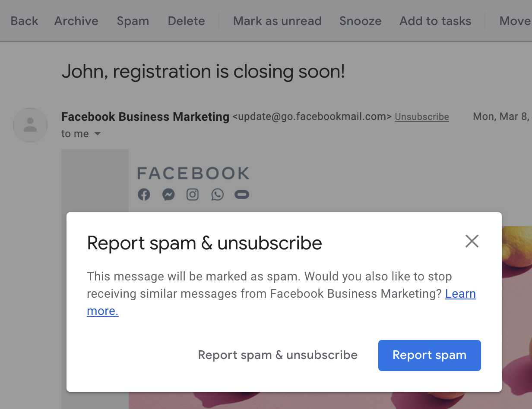Image resolution: width=532 pixels, height=409 pixels.
Task: Open the Move menu
Action: [x=515, y=21]
